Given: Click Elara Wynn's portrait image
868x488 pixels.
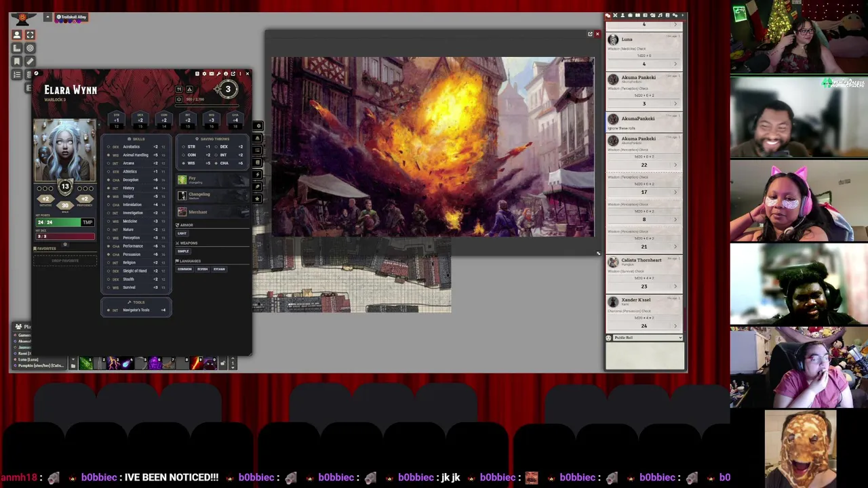Looking at the screenshot, I should pos(65,150).
